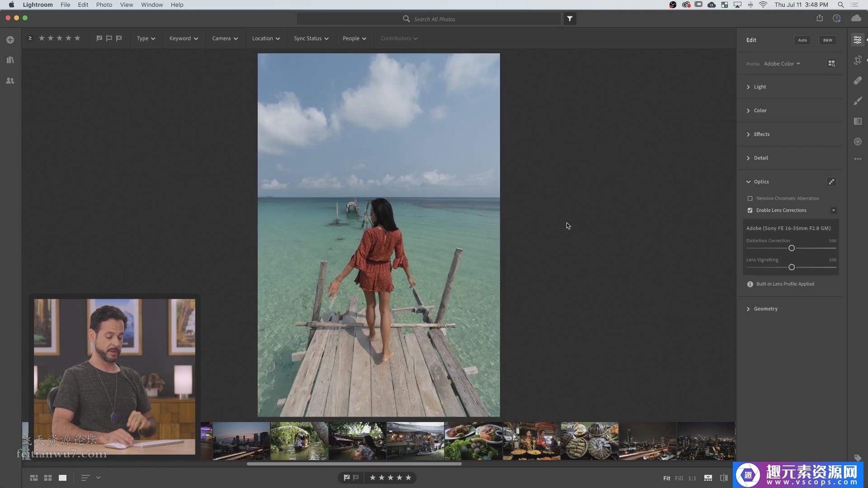Viewport: 868px width, 488px height.
Task: Select the Brush adjustment tool
Action: tap(858, 101)
